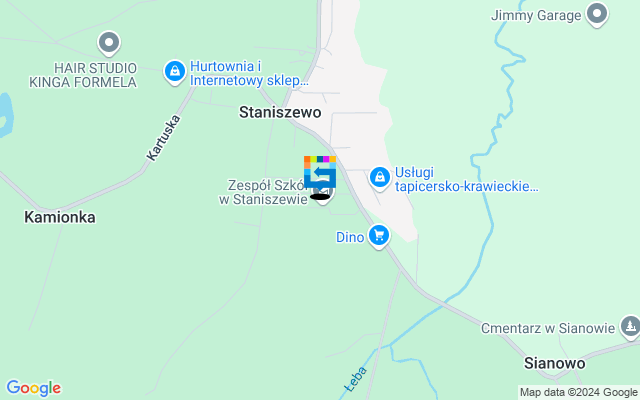Click the Staniszewo village label
This screenshot has height=400, width=640.
(x=280, y=112)
